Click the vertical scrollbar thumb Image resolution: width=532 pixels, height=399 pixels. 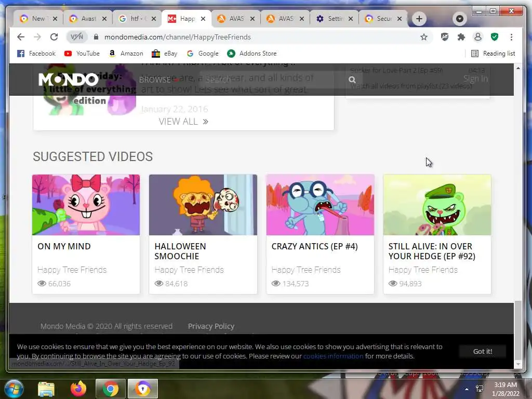518,330
